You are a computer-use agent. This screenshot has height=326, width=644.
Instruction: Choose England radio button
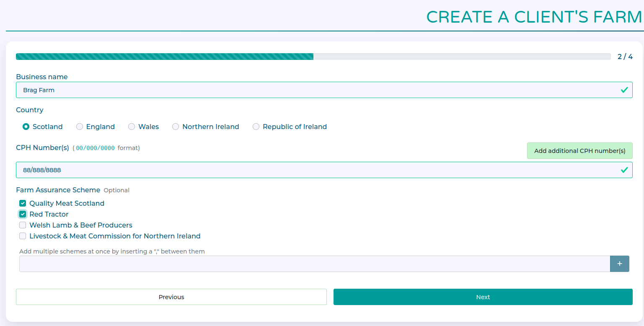pos(80,127)
